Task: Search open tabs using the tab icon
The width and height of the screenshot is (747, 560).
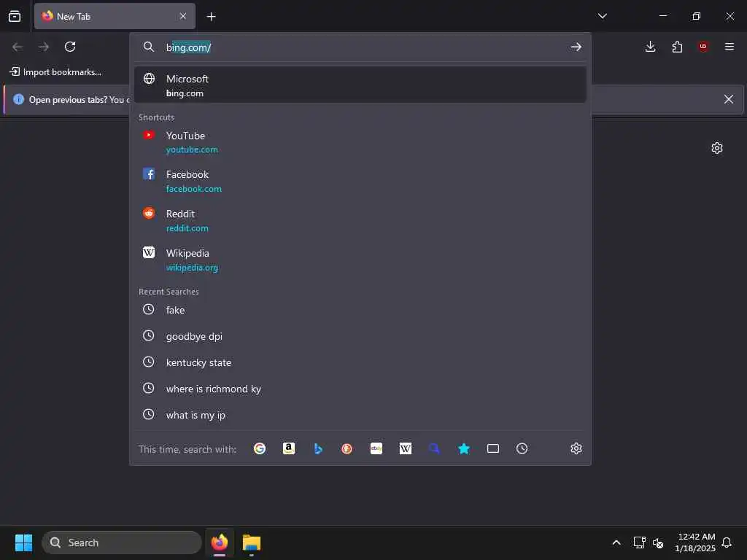Action: [x=493, y=448]
